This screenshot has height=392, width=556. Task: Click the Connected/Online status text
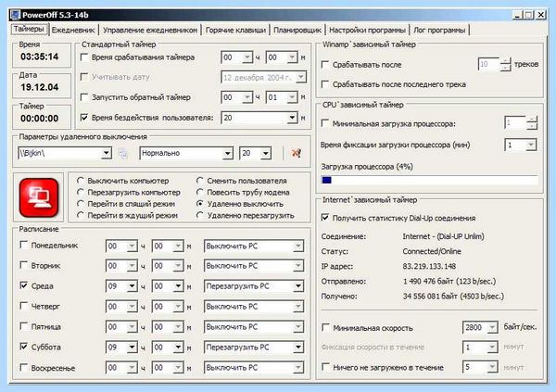(432, 251)
